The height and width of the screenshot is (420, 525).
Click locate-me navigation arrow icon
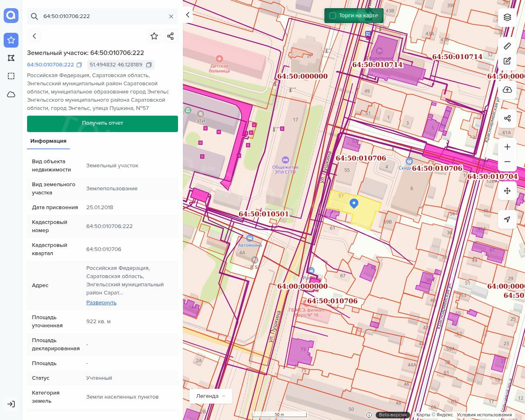pyautogui.click(x=507, y=219)
